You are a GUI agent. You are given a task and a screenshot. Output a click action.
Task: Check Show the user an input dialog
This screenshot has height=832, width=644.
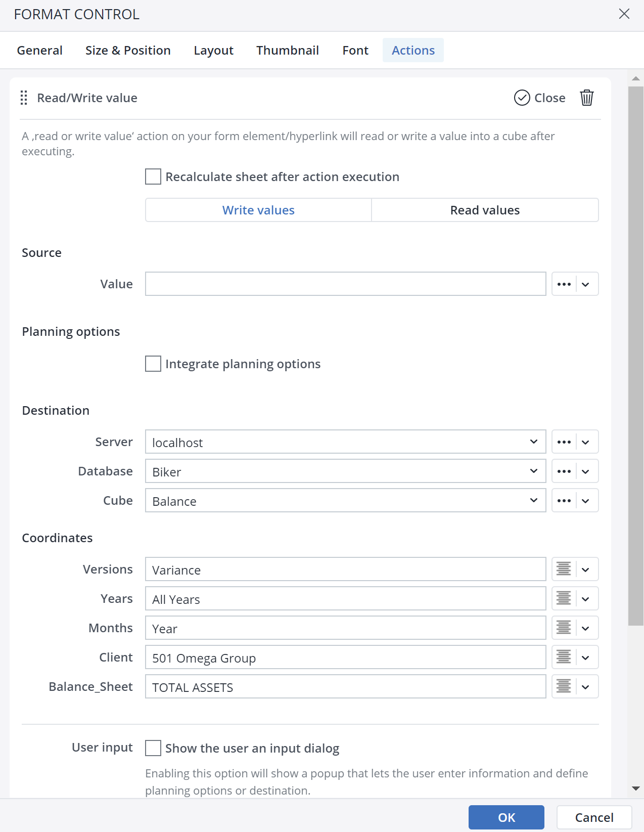pyautogui.click(x=153, y=748)
